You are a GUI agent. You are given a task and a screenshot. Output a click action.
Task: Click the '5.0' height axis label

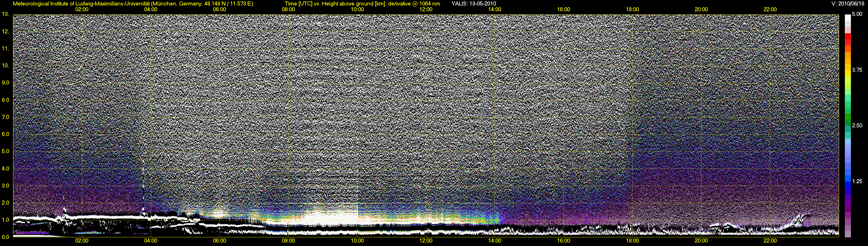coord(5,151)
